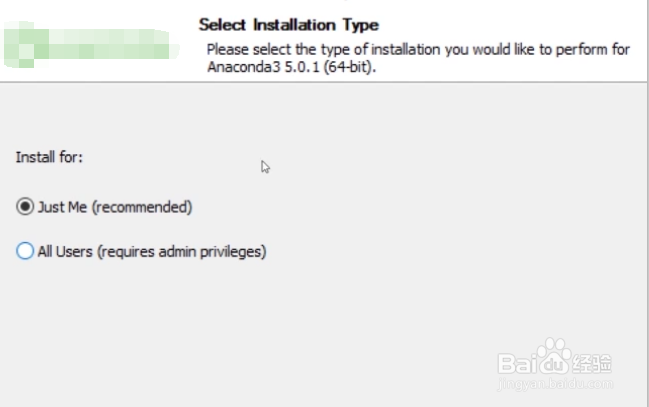Click the "Please select the type of installation" text

point(330,49)
